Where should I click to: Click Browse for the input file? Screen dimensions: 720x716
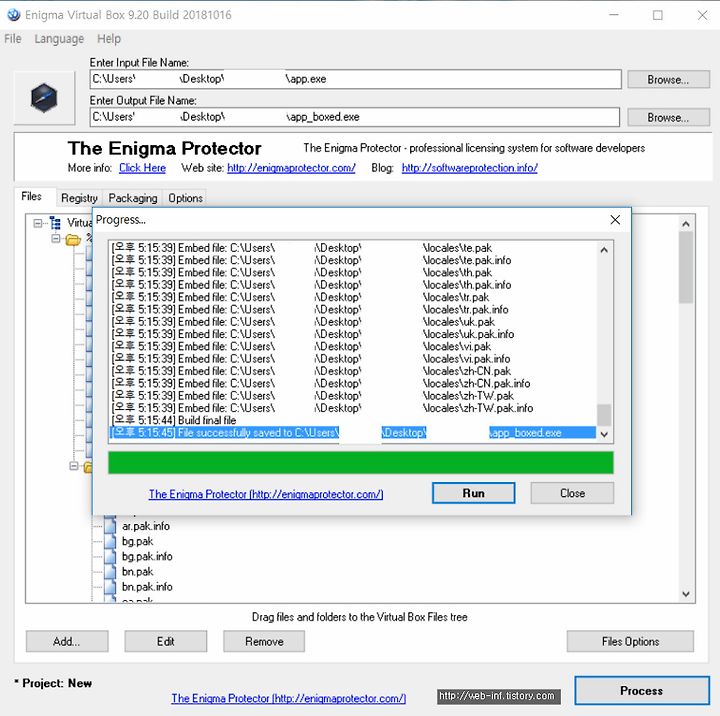point(669,79)
